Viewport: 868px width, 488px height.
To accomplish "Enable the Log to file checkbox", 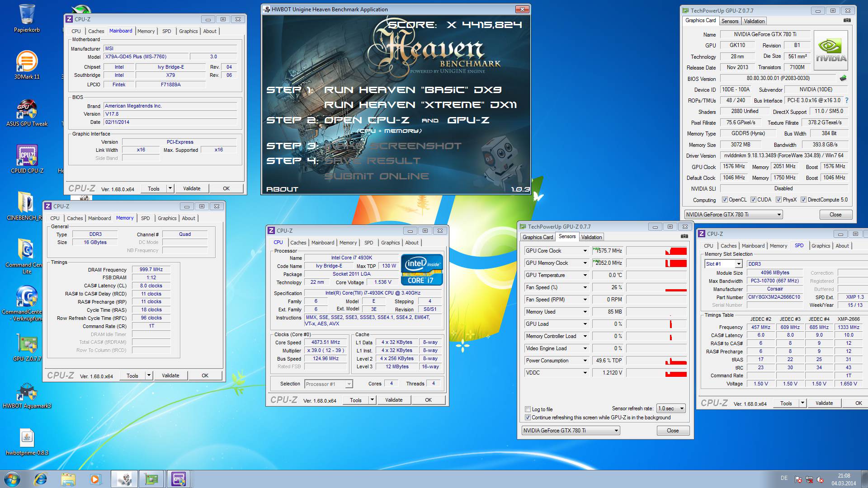I will click(528, 409).
